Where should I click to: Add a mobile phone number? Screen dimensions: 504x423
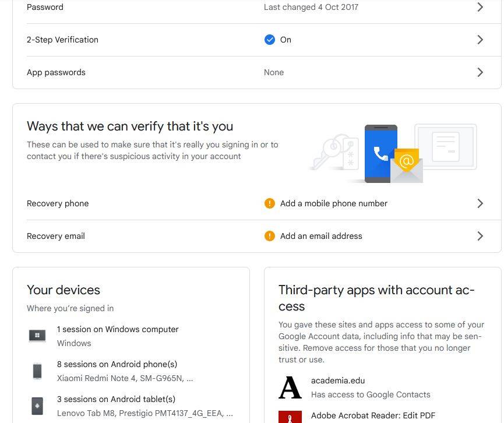coord(334,203)
